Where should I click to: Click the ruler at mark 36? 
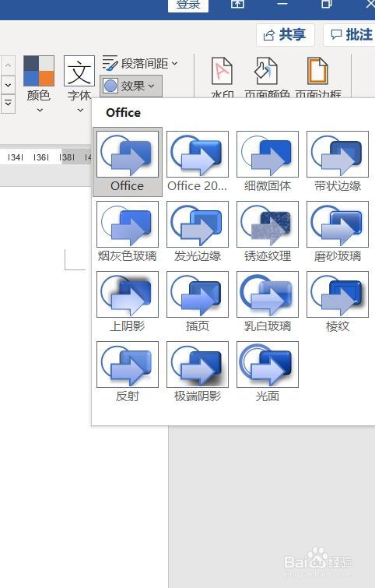click(41, 157)
